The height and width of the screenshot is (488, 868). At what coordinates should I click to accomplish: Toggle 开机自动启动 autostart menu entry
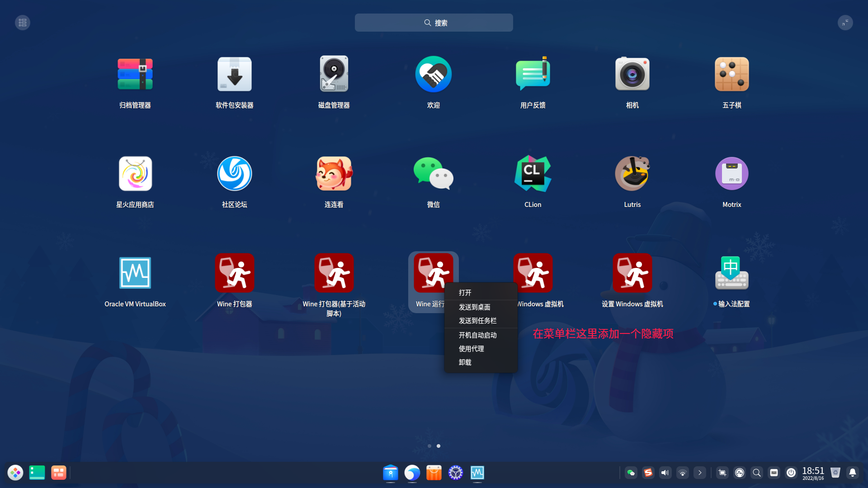477,335
